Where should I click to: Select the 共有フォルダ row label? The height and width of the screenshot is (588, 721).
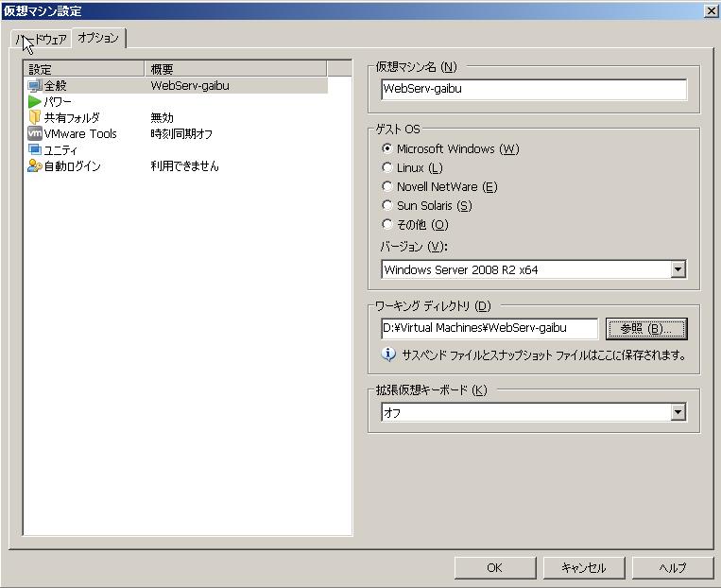tap(72, 118)
